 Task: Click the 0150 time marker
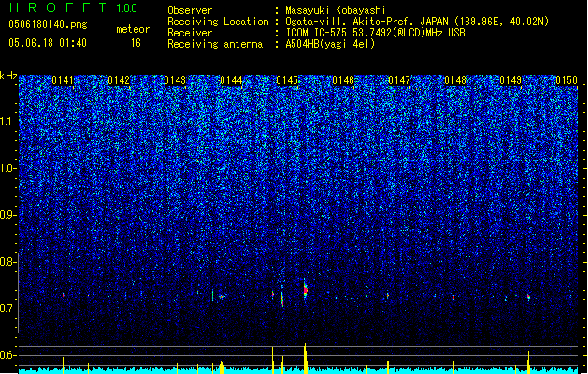(x=566, y=80)
